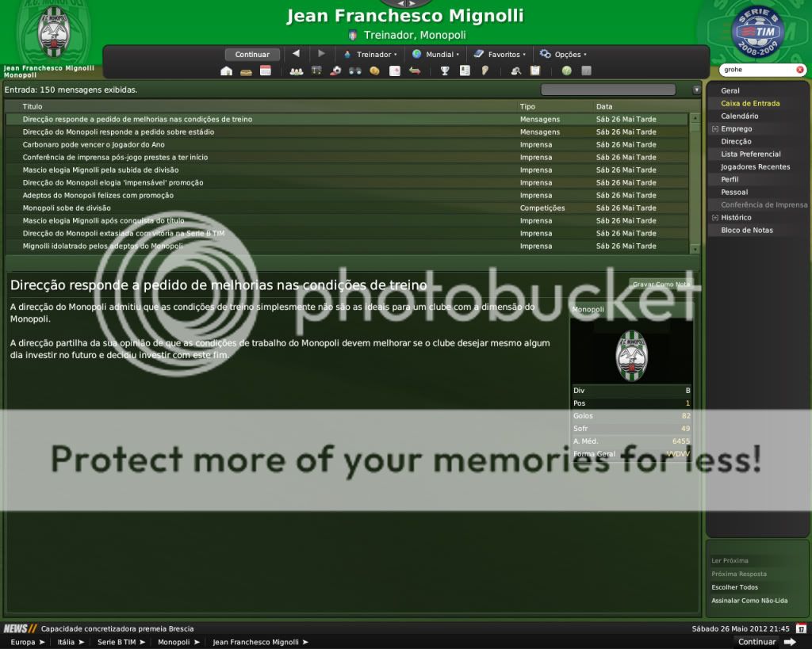Click the trophy competitions icon
The height and width of the screenshot is (649, 812).
pos(445,71)
